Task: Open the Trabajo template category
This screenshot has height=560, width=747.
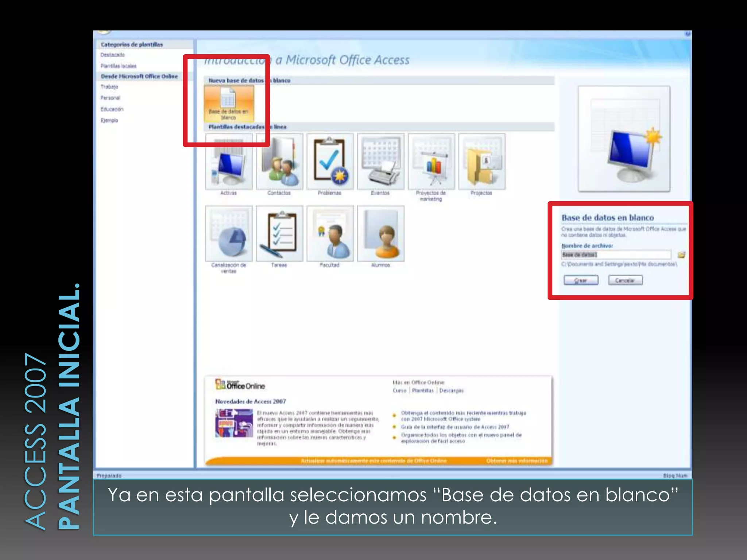Action: point(109,87)
